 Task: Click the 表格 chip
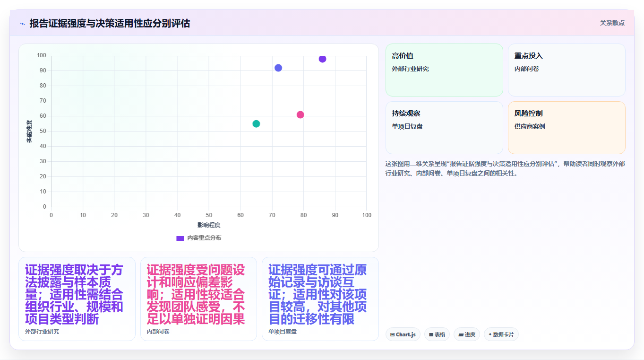pyautogui.click(x=437, y=334)
